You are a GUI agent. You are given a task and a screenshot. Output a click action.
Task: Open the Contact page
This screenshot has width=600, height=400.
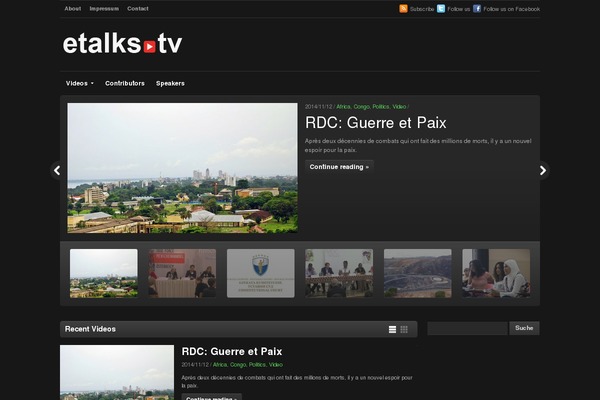click(x=138, y=8)
